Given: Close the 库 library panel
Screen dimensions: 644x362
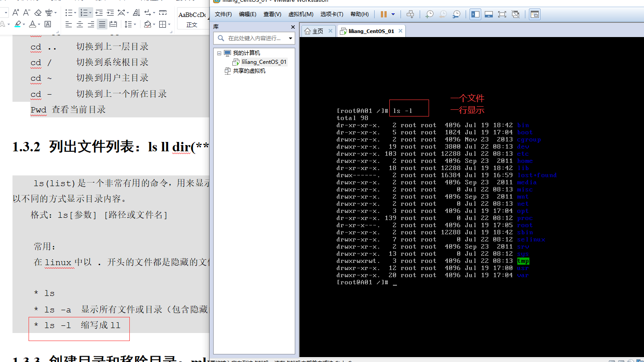Looking at the screenshot, I should point(293,27).
